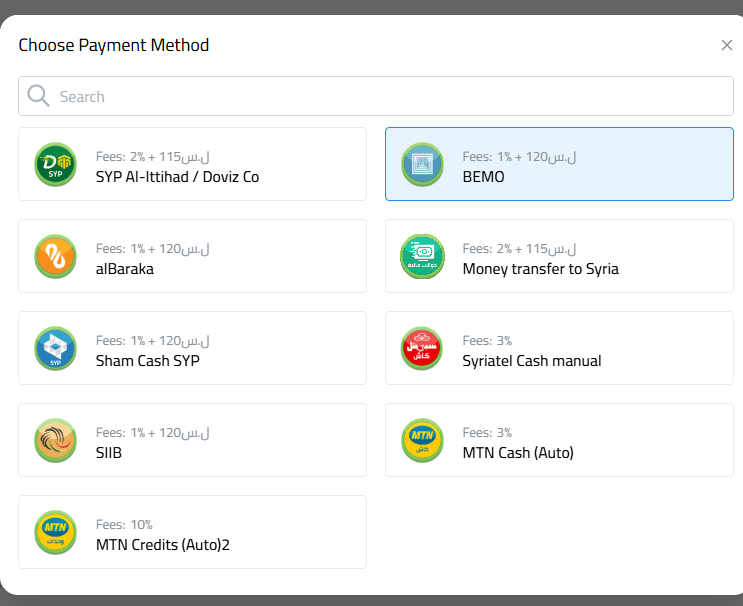Click the fees text above SYP Al-Ittihad
Screen dimensions: 743x606
point(152,157)
